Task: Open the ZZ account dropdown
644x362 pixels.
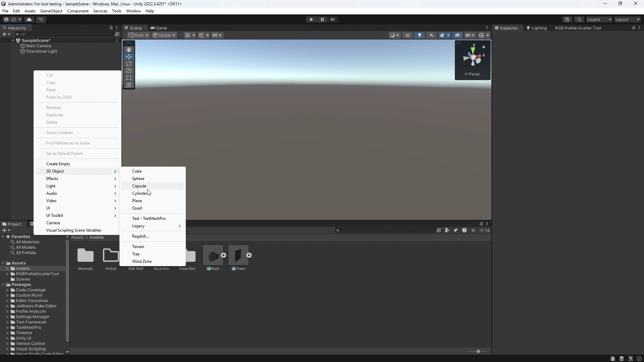Action: [12, 19]
